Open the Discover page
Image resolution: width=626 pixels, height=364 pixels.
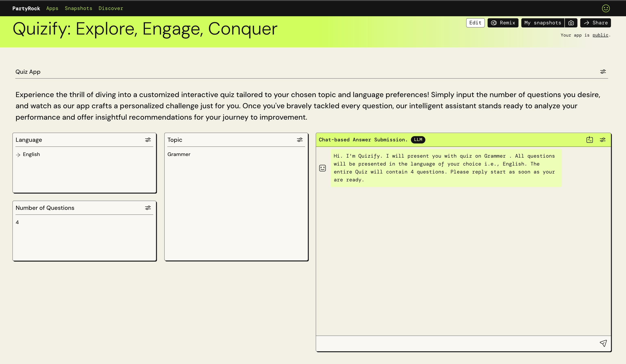pos(111,8)
